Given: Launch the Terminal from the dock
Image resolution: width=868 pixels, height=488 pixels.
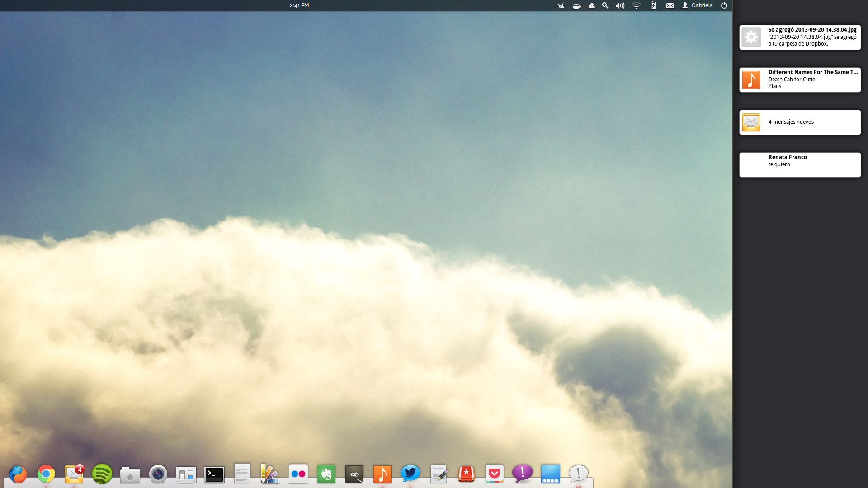Looking at the screenshot, I should tap(214, 474).
